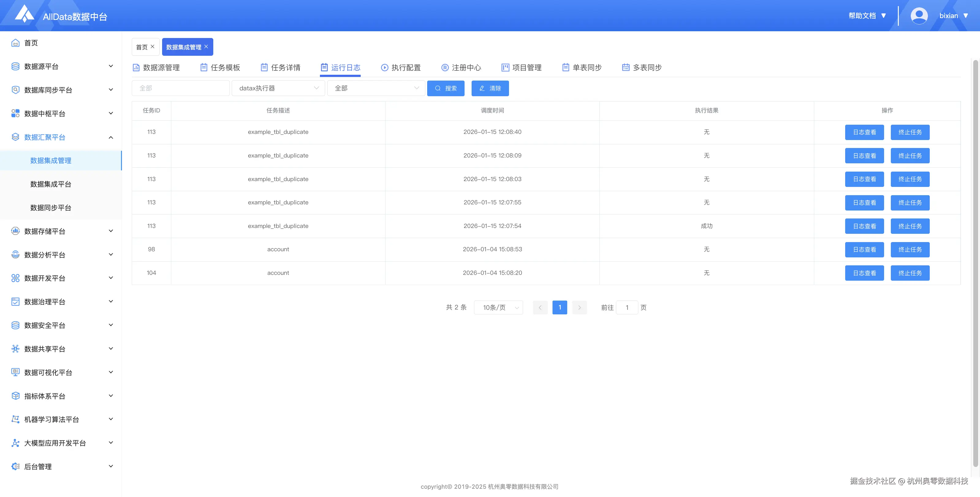Click 终止任务 for the 2026-01-15 12:07:54 row
The width and height of the screenshot is (980, 497).
(910, 226)
